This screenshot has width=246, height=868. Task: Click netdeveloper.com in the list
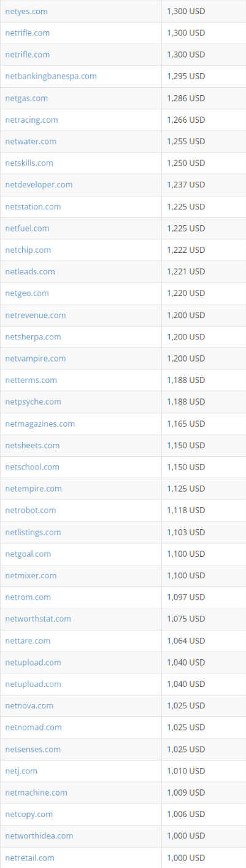[39, 185]
